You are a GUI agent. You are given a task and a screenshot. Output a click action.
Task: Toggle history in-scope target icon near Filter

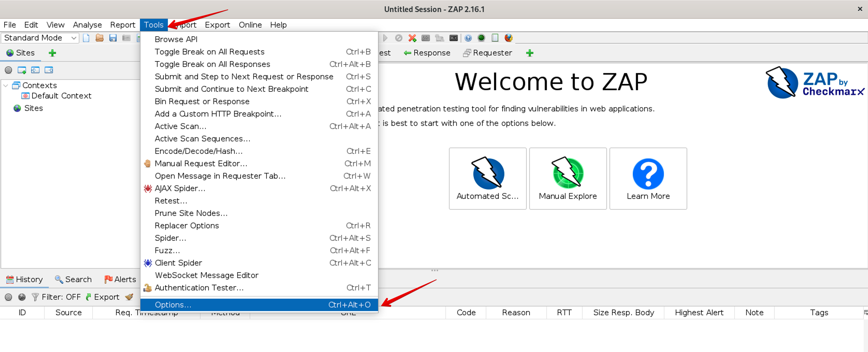click(x=9, y=297)
